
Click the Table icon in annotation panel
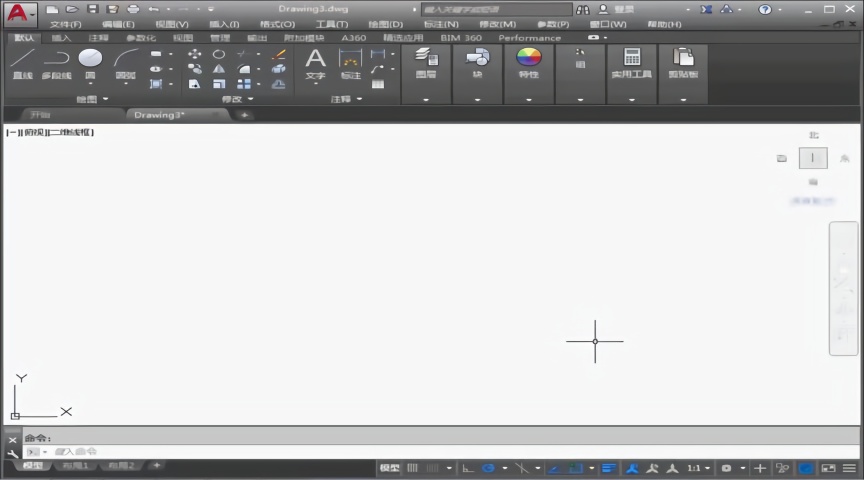(x=378, y=84)
